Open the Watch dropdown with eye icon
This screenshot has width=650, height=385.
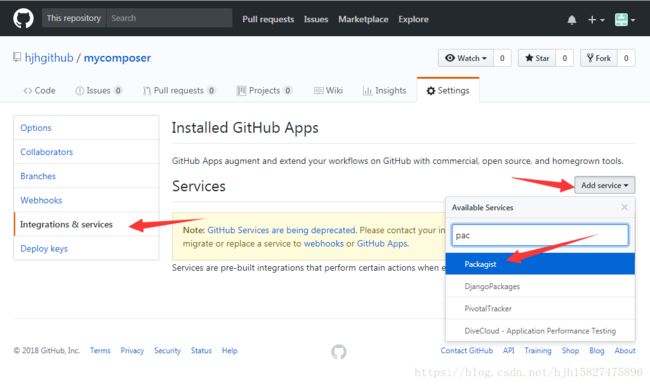pos(466,58)
